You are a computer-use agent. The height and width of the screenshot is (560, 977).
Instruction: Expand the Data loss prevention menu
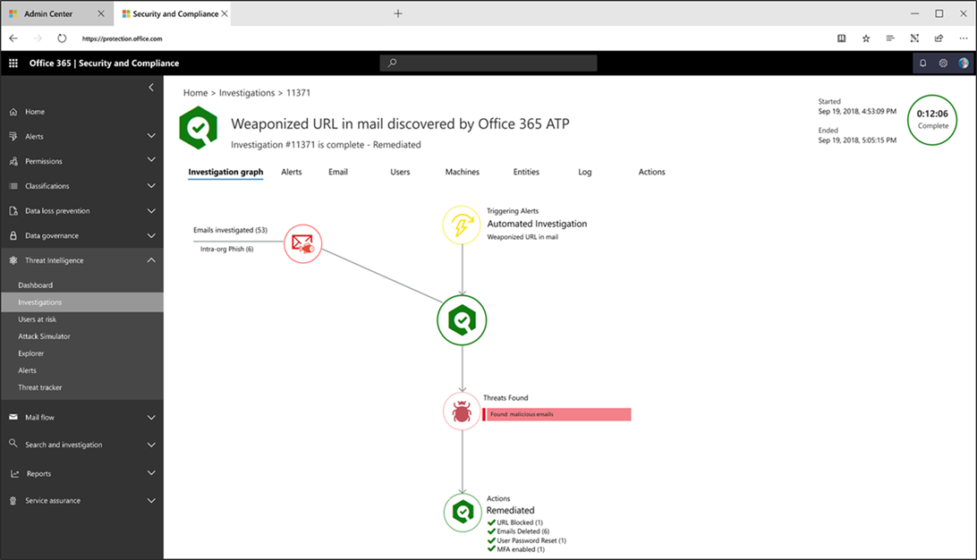pos(150,211)
